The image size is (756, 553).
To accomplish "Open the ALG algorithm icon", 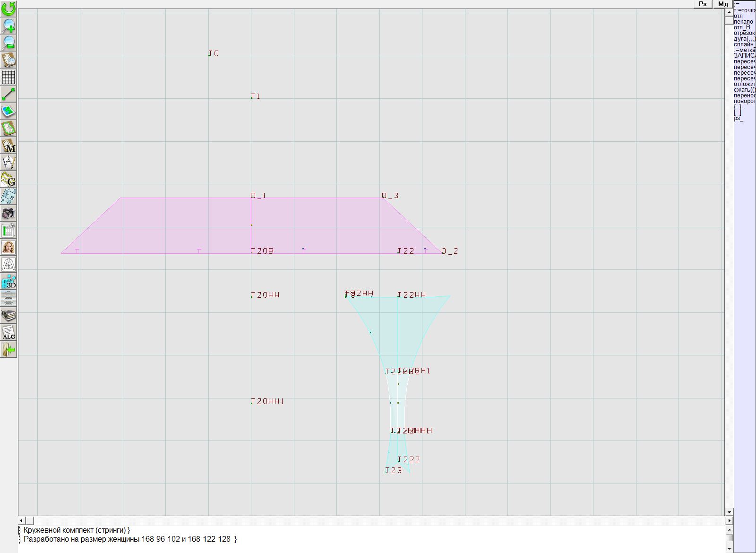I will click(9, 332).
